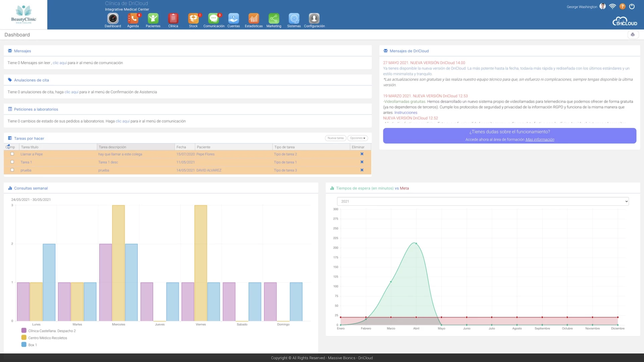Check the 'Llamar a Pepe' task checkbox
Screen dimensions: 644x362
[x=12, y=154]
